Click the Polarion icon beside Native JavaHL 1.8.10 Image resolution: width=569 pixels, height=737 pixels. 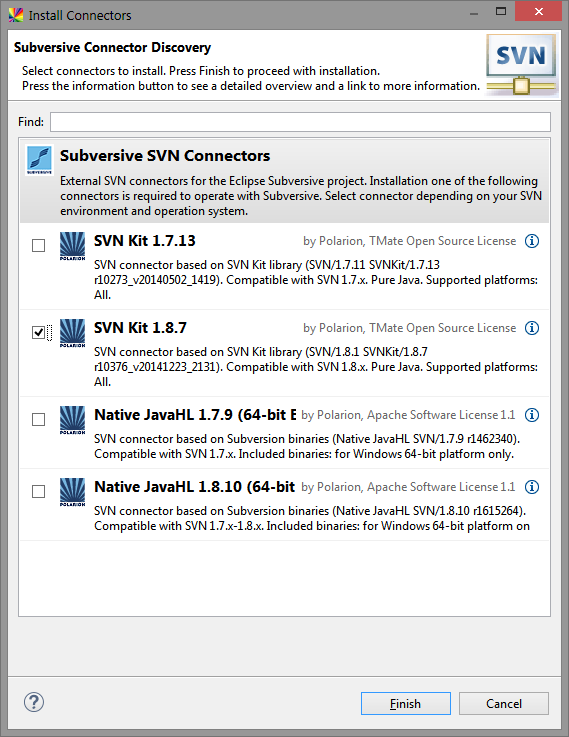pos(72,492)
